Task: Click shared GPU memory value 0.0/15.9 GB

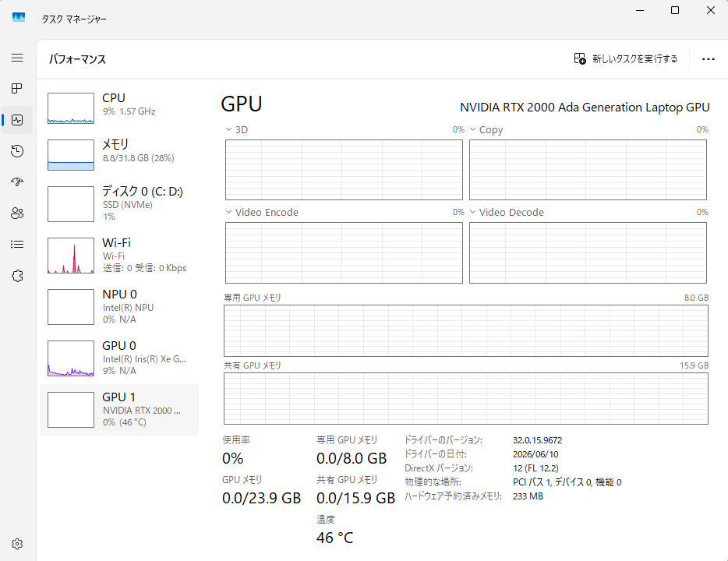Action: point(355,498)
